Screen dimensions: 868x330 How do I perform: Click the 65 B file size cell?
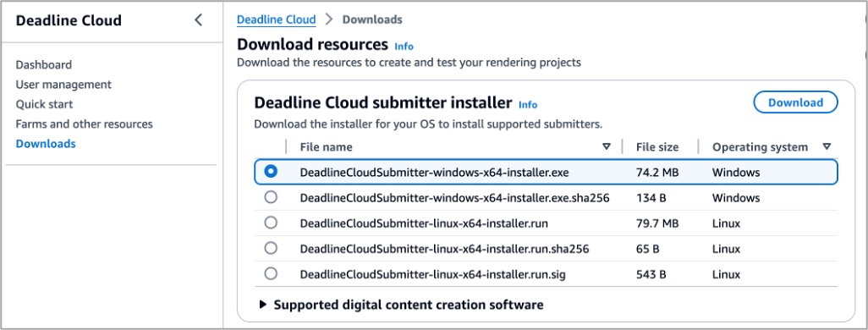648,249
